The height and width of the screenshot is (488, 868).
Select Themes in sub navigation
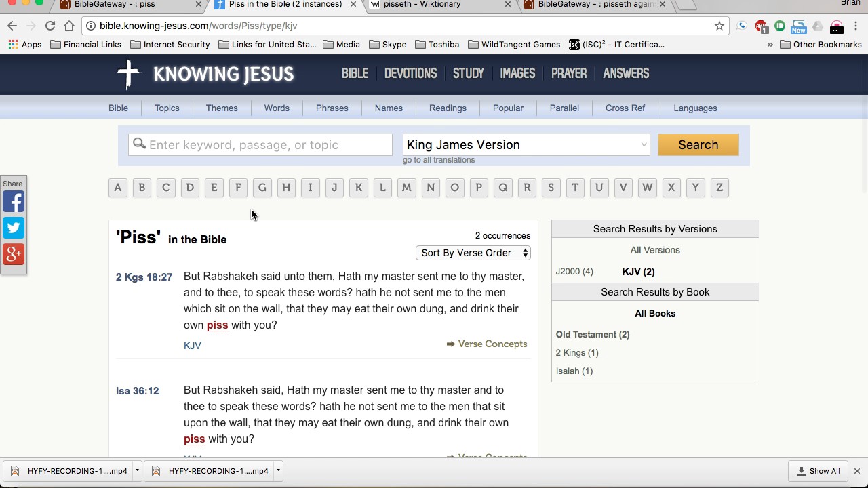click(222, 108)
